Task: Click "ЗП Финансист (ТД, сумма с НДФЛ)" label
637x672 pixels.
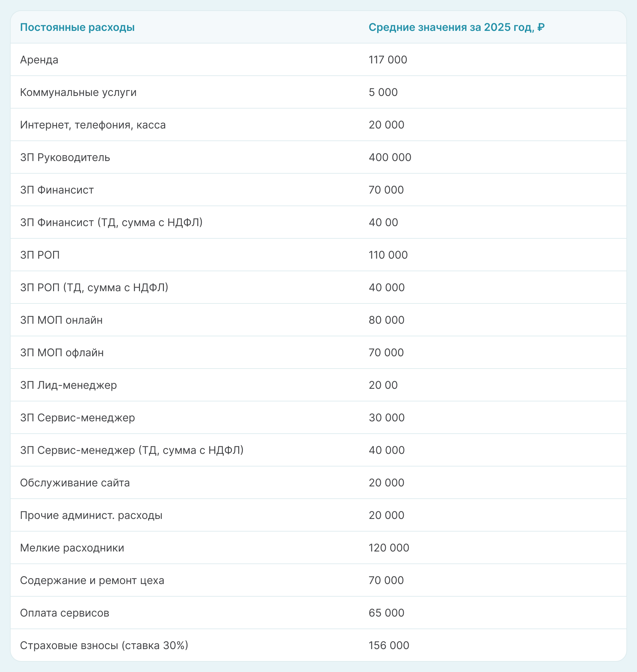Action: 111,222
